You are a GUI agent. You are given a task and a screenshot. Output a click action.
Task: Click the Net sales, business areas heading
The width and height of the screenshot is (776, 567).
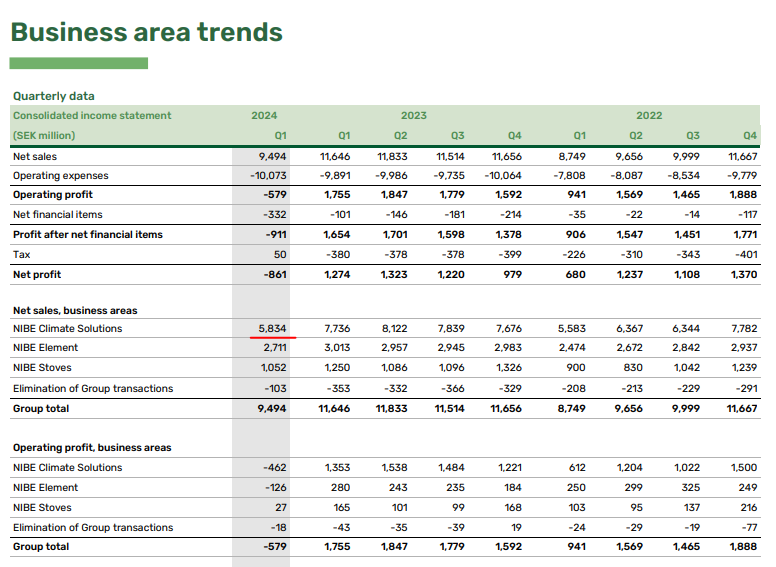coord(75,311)
